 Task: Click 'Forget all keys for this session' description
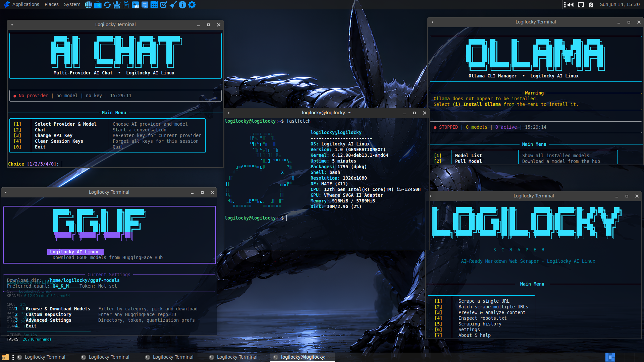pos(156,141)
